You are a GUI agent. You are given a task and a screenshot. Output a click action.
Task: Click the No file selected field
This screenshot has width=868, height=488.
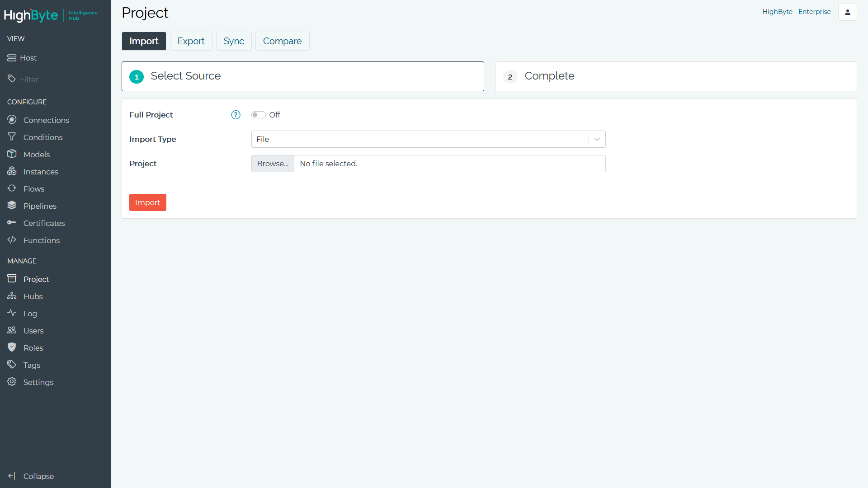pyautogui.click(x=450, y=164)
